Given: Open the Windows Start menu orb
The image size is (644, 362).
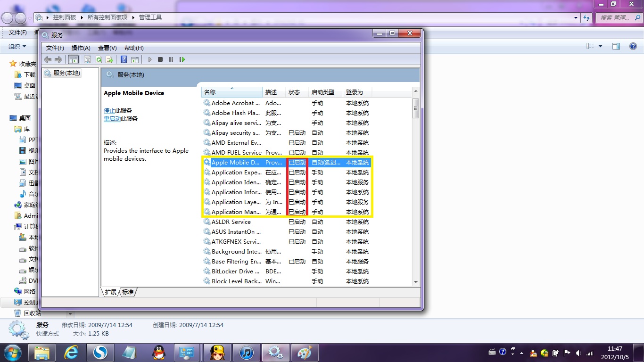Looking at the screenshot, I should [11, 352].
